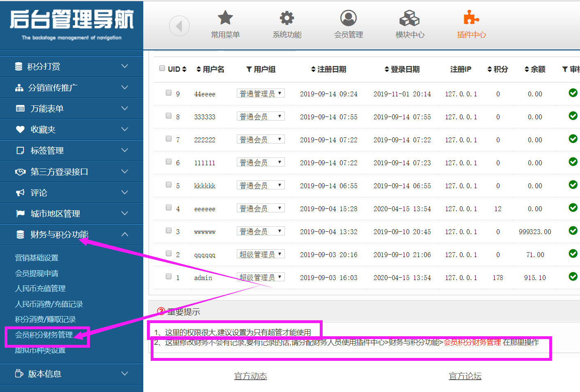Open 模块中心 cubes icon

[x=409, y=18]
